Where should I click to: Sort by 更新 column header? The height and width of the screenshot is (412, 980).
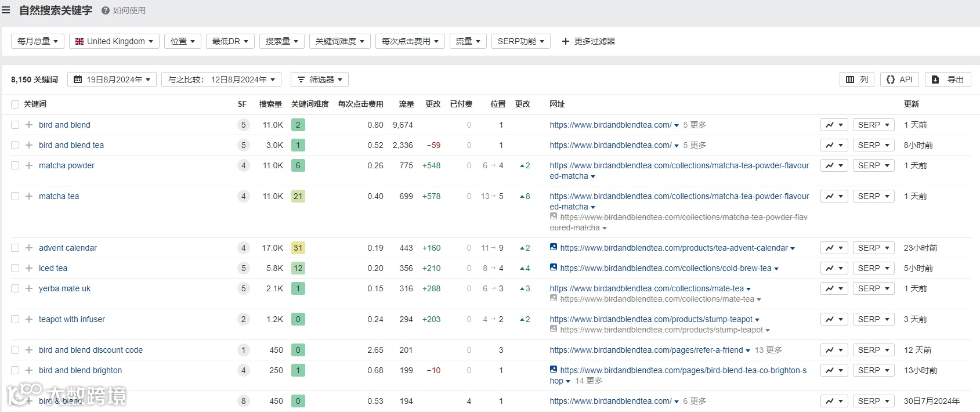911,104
